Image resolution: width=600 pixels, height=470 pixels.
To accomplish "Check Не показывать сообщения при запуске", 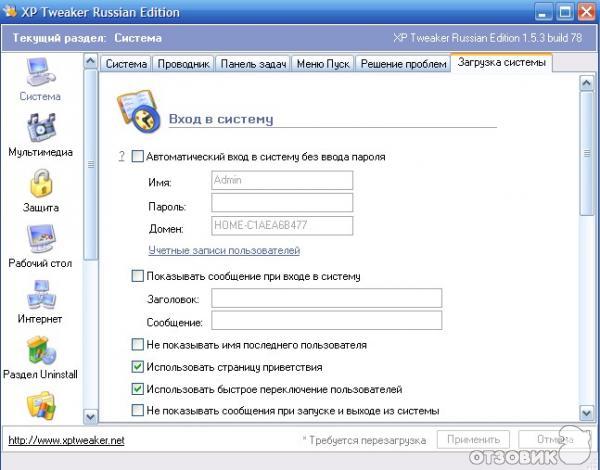I will [137, 410].
